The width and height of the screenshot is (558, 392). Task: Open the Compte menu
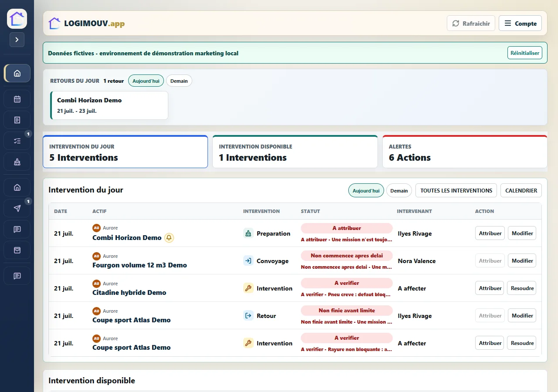point(520,24)
